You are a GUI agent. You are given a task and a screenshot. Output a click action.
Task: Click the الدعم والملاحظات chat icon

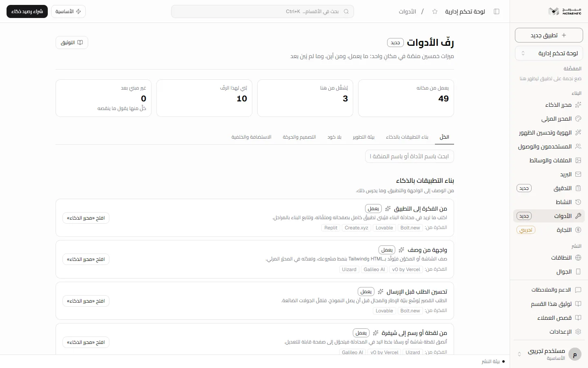pyautogui.click(x=578, y=290)
